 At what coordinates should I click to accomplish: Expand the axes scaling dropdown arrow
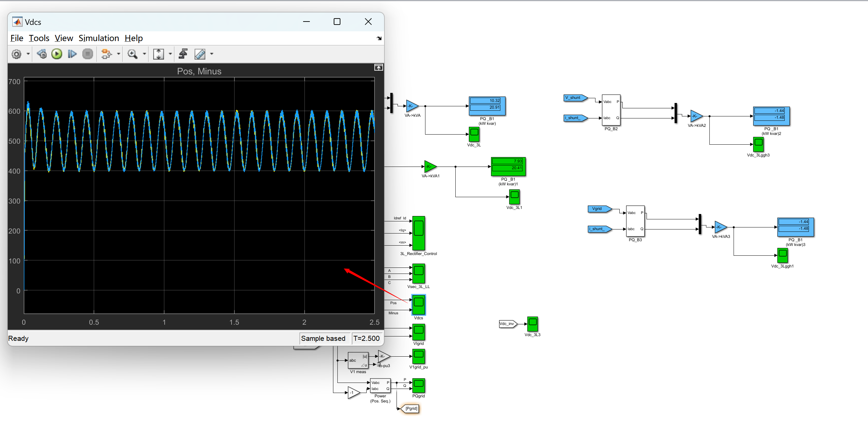(170, 54)
